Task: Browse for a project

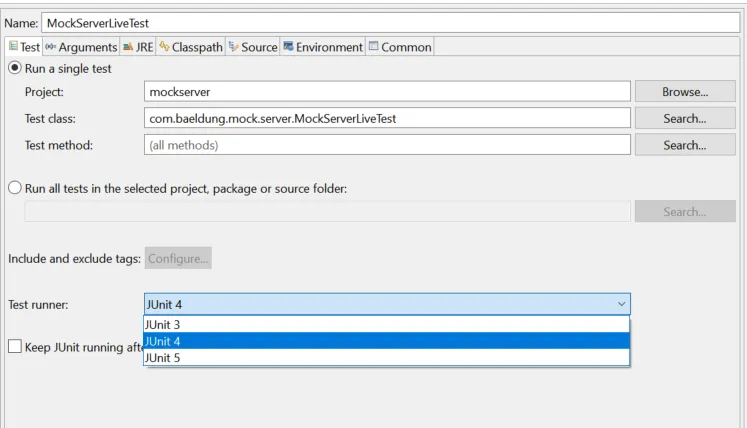Action: (x=684, y=92)
